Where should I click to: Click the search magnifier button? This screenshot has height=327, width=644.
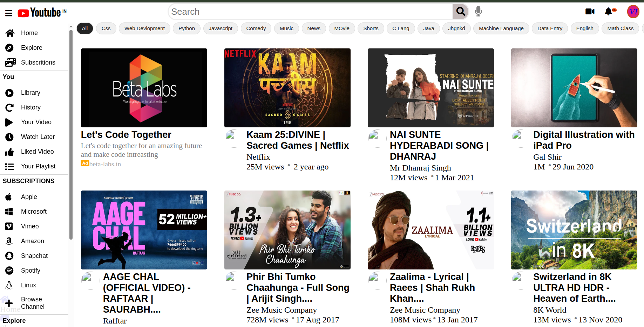(461, 12)
